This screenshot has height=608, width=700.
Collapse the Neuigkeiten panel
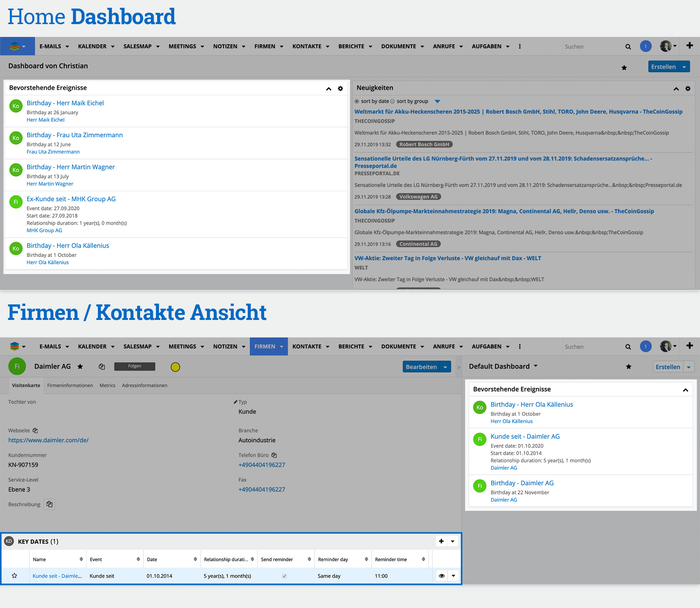point(676,89)
